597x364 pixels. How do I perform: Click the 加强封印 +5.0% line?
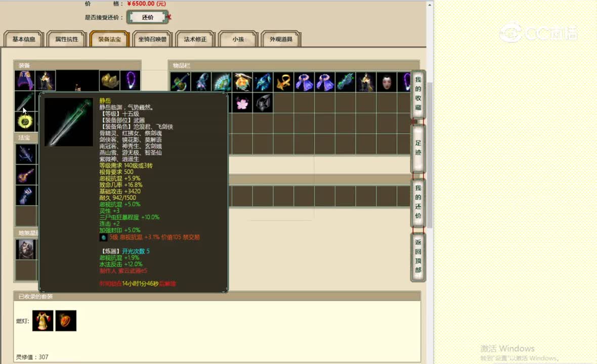pos(120,230)
